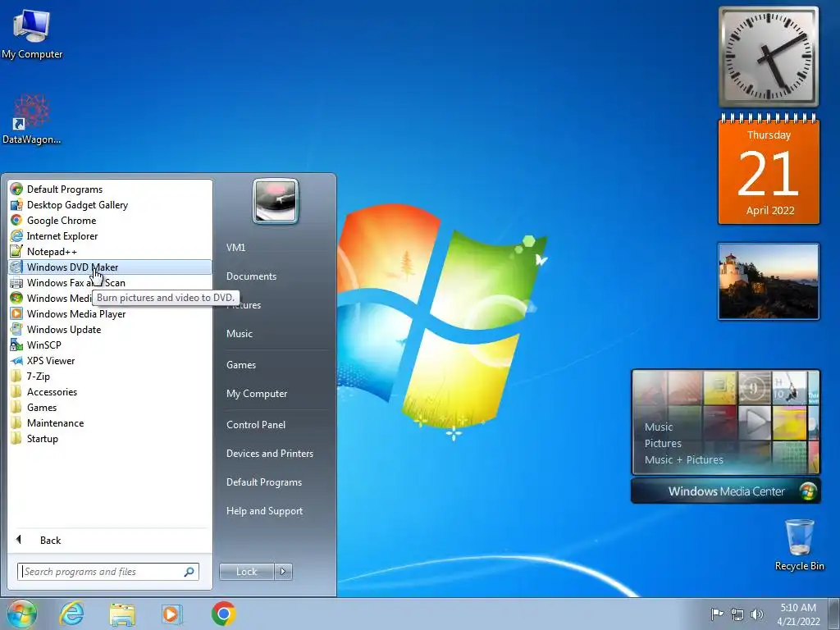
Task: Launch Google Chrome from the Start menu list
Action: [111, 220]
